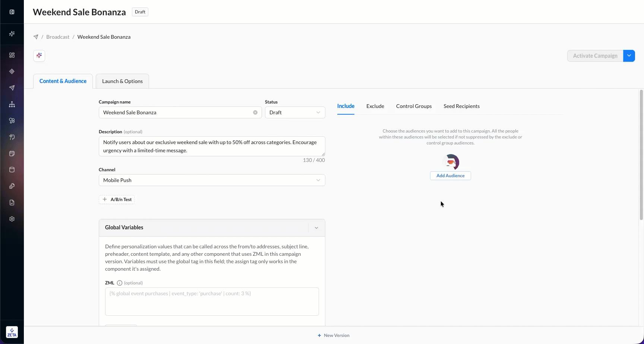Open the Channel Mobile Push dropdown

pyautogui.click(x=212, y=180)
